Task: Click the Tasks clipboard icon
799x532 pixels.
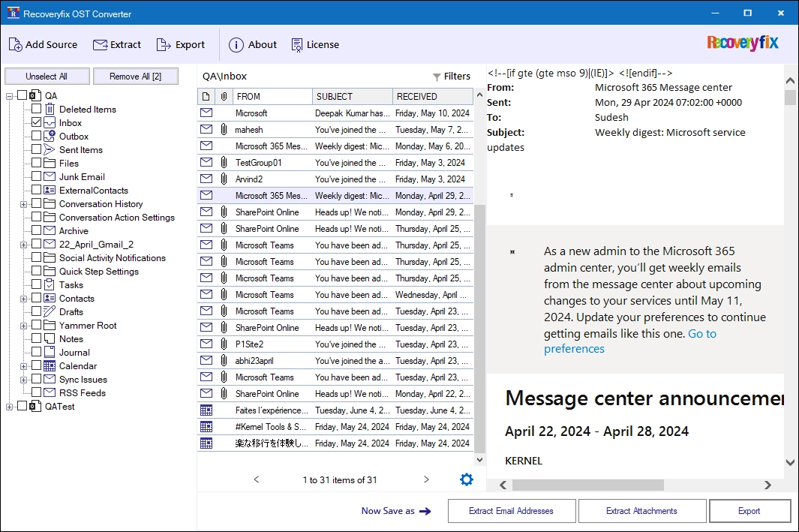Action: 50,285
